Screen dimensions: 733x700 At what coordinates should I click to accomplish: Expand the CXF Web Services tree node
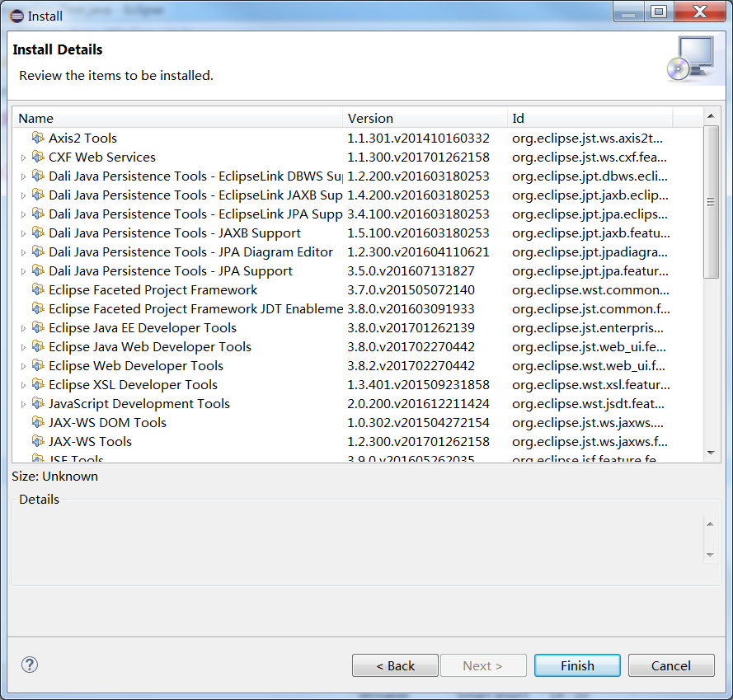click(x=23, y=158)
